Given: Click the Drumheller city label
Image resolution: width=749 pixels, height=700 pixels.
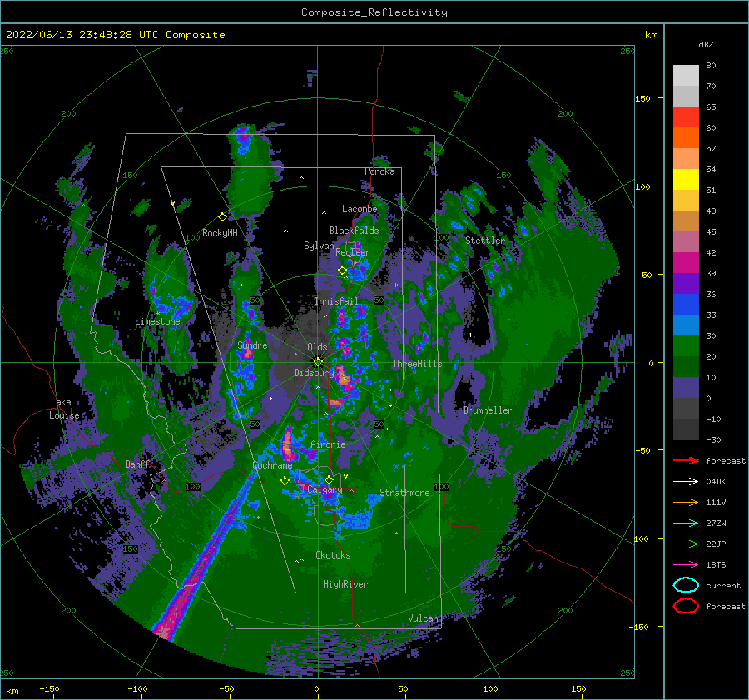Looking at the screenshot, I should coord(488,410).
